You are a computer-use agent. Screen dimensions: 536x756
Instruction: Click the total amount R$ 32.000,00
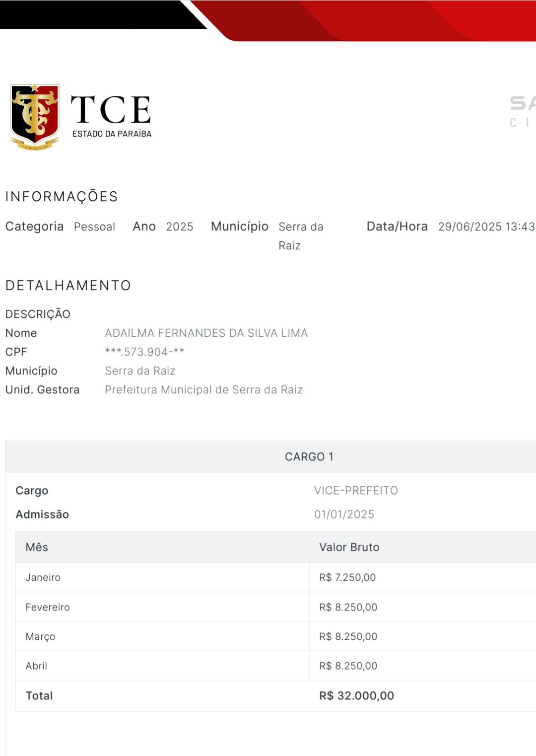tap(356, 695)
